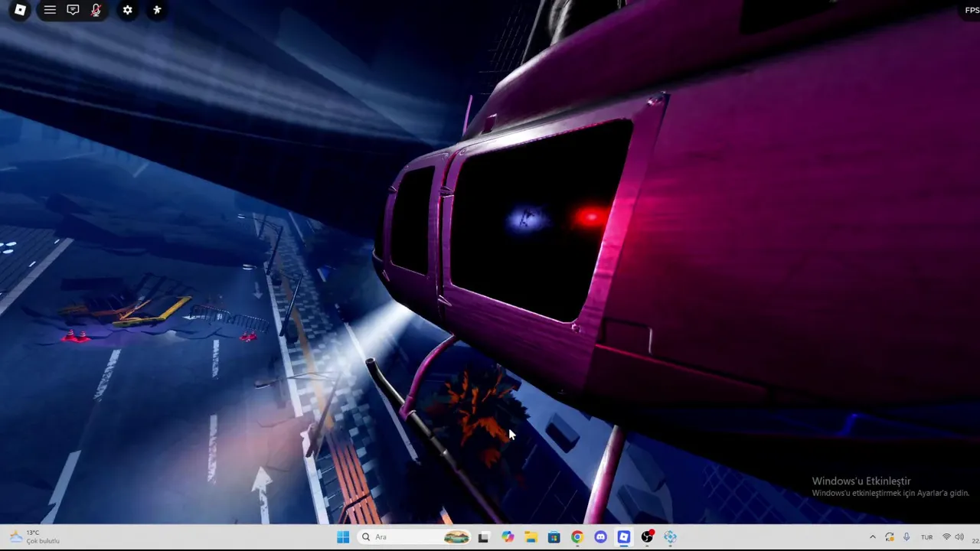980x551 pixels.
Task: Open the Wi-Fi network tray icon
Action: coord(946,537)
